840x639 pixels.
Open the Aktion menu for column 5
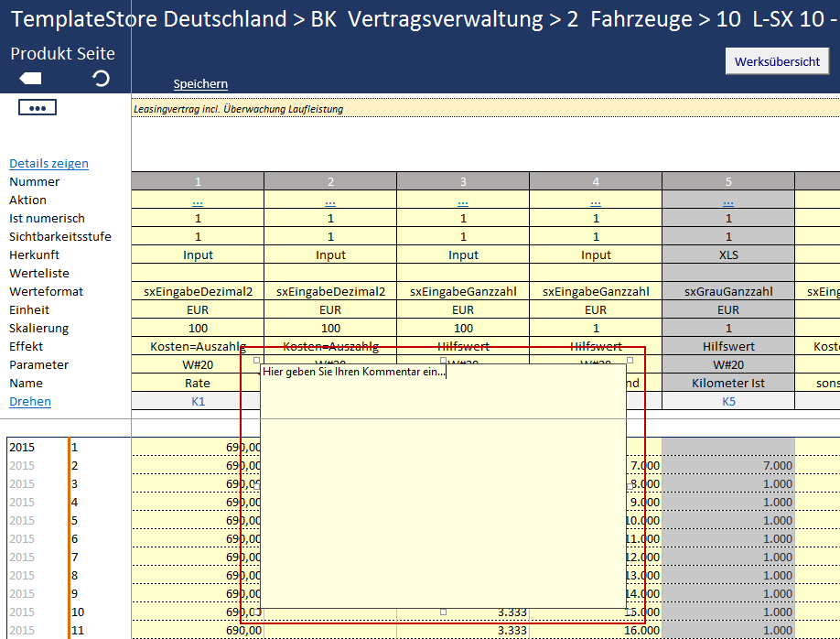click(728, 200)
